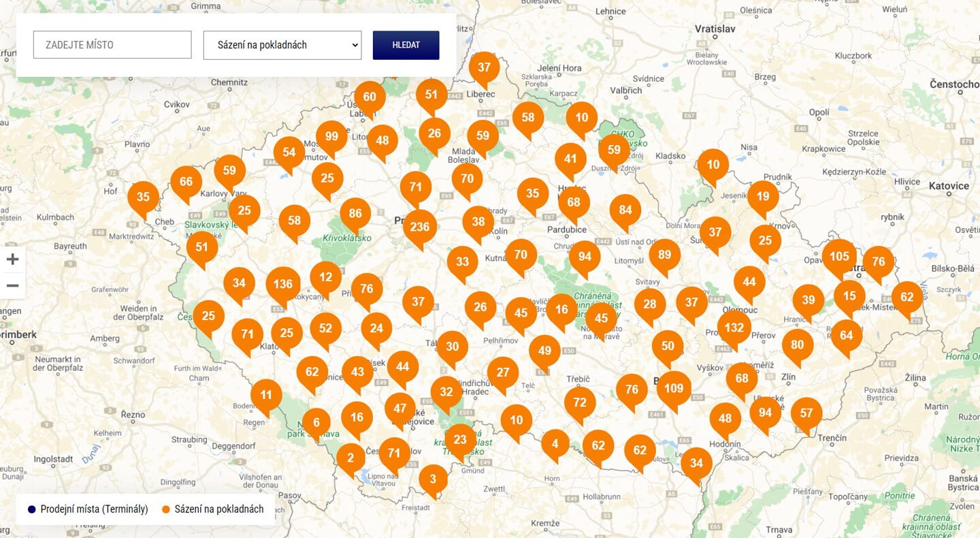Select the cluster marker labeled 2

pos(350,458)
